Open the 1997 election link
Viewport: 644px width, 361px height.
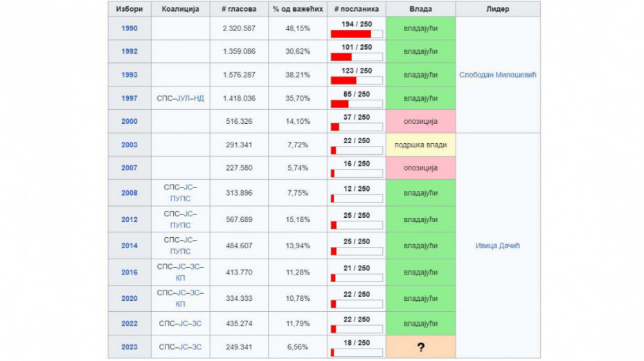[129, 98]
